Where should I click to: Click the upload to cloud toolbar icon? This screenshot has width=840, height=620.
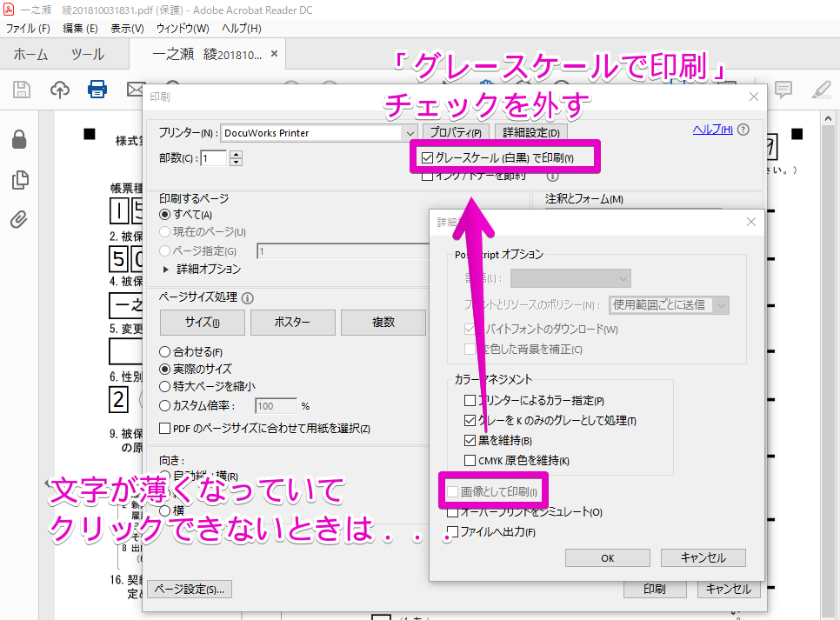[x=59, y=90]
